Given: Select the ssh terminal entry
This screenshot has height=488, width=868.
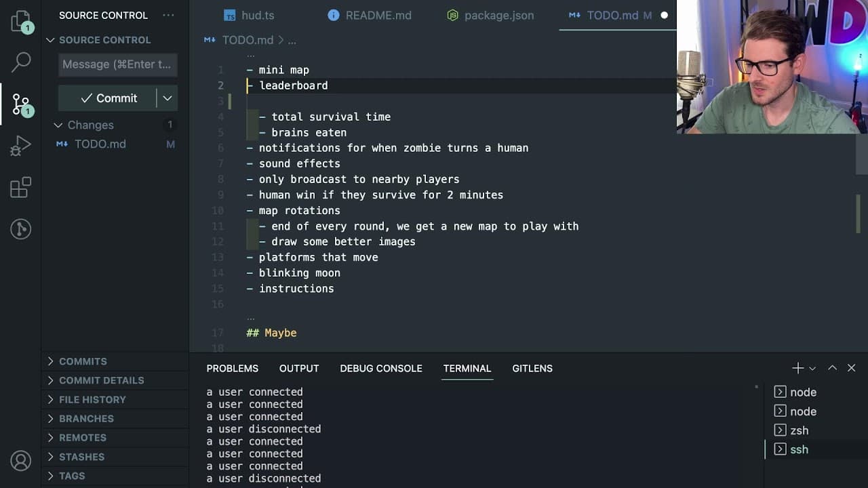Looking at the screenshot, I should [799, 449].
